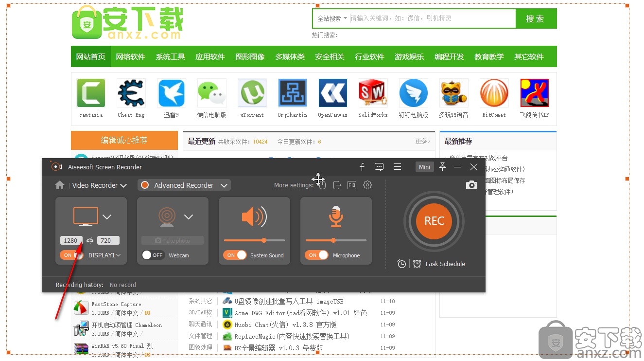Screen dimensions: 644x361
Task: Take a snapshot with the camera icon
Action: [x=471, y=185]
